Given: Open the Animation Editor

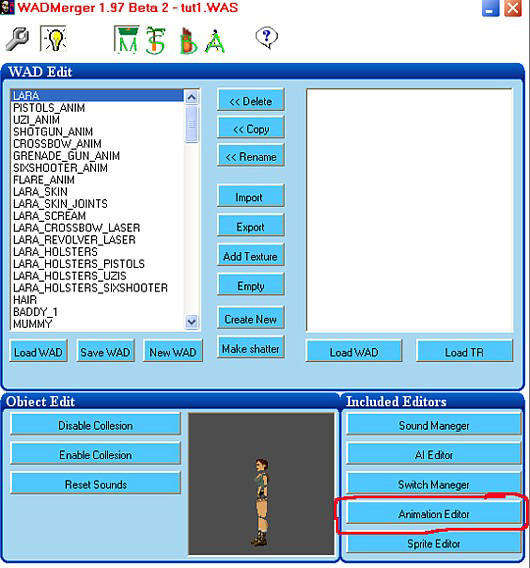Looking at the screenshot, I should tap(434, 513).
